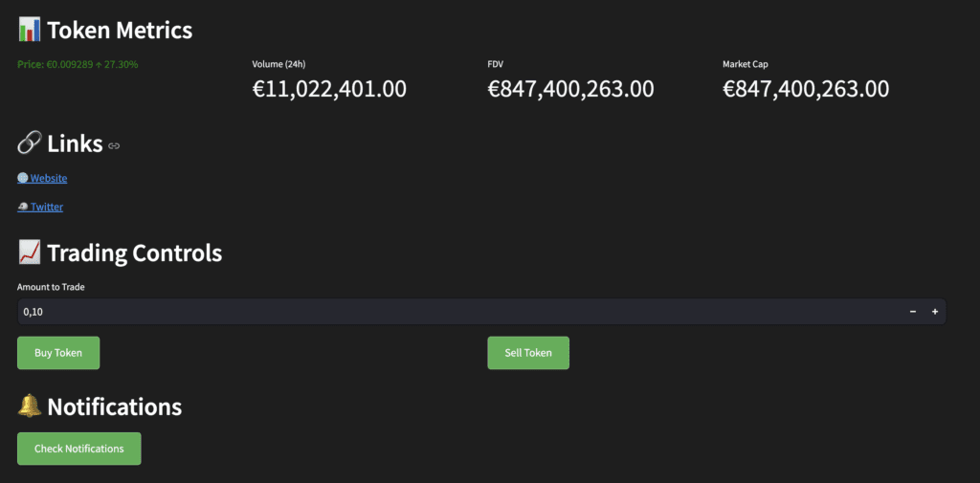Click the bird icon next to Twitter
Viewport: 980px width, 483px height.
[x=23, y=207]
